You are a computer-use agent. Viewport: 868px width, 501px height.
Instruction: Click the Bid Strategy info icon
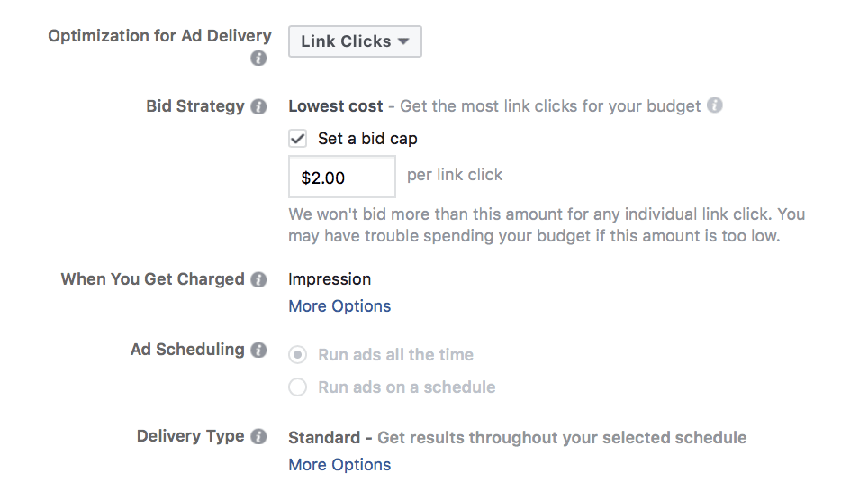[258, 107]
